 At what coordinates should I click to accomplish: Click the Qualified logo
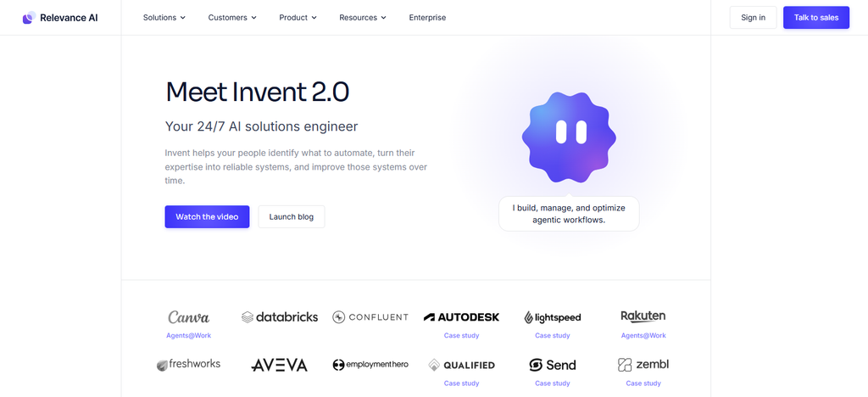[462, 365]
